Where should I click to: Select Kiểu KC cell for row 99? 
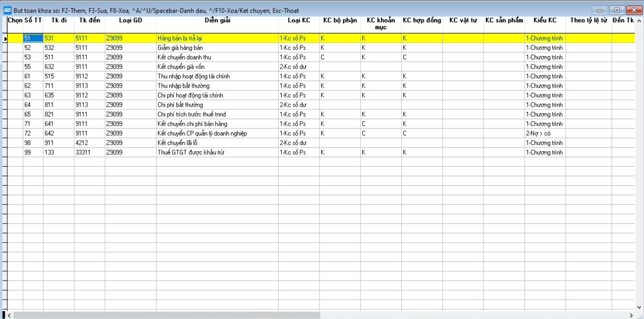click(544, 153)
